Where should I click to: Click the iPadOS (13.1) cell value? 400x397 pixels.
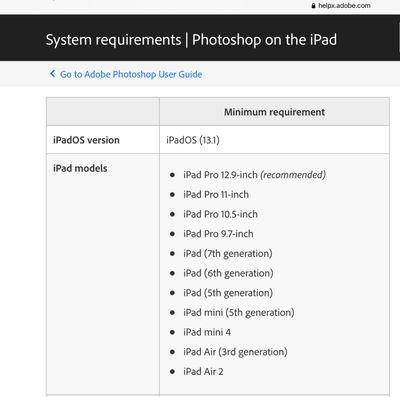(193, 140)
